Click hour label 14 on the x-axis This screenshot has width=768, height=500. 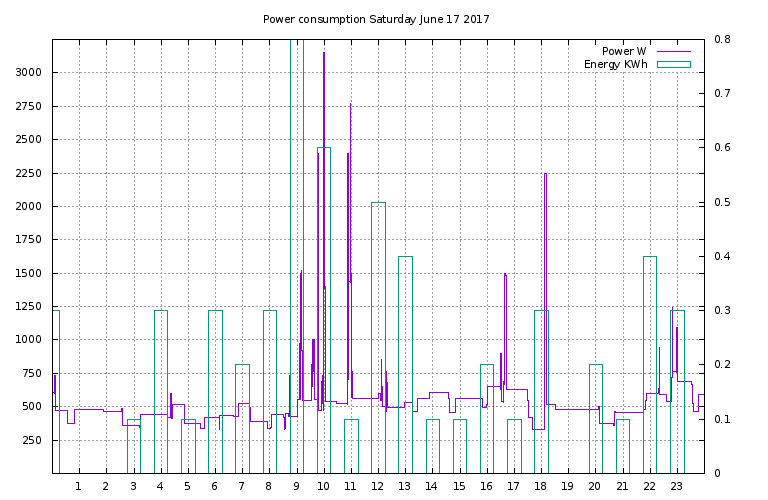[x=432, y=486]
